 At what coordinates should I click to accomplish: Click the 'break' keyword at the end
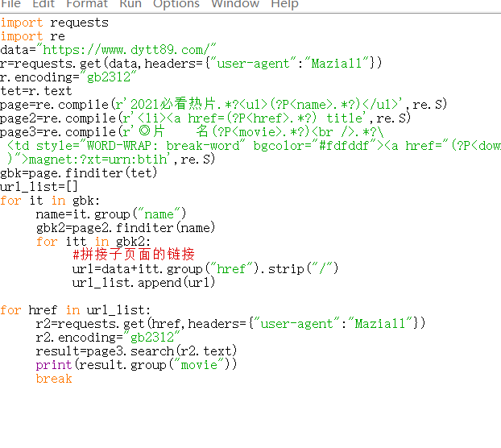point(54,379)
